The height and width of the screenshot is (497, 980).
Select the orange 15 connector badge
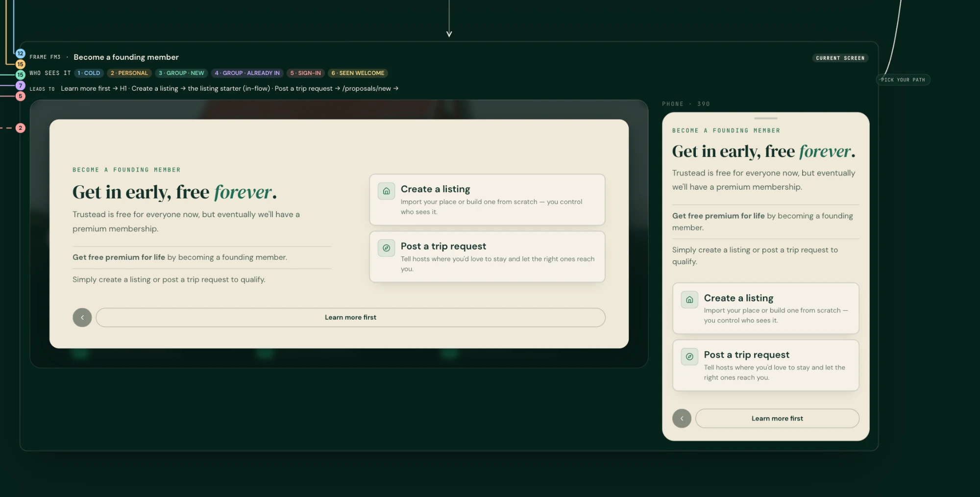pyautogui.click(x=21, y=64)
